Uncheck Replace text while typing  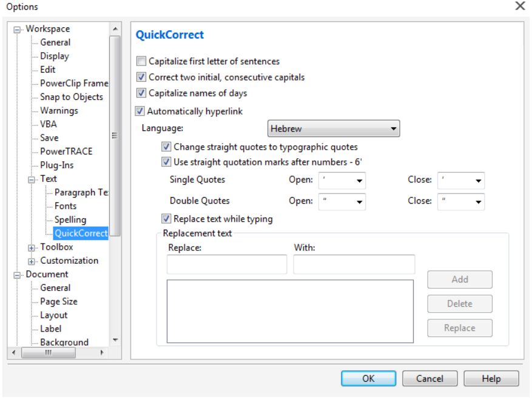166,219
